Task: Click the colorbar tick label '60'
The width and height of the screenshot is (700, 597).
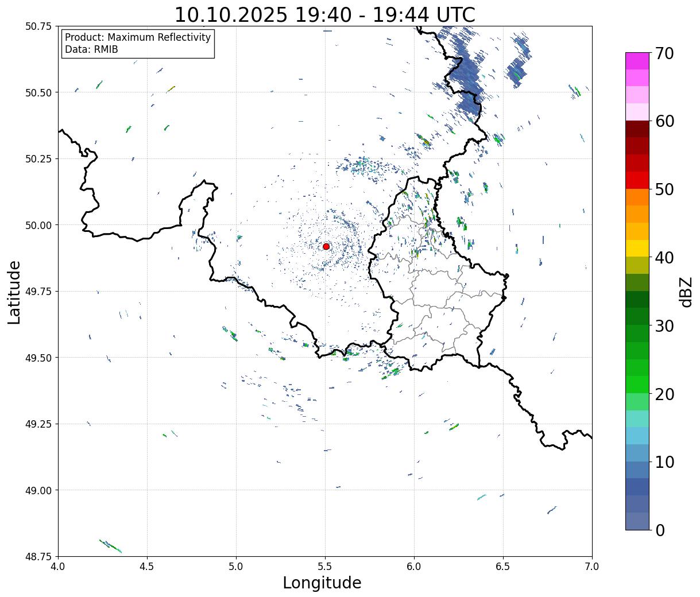Action: point(664,121)
